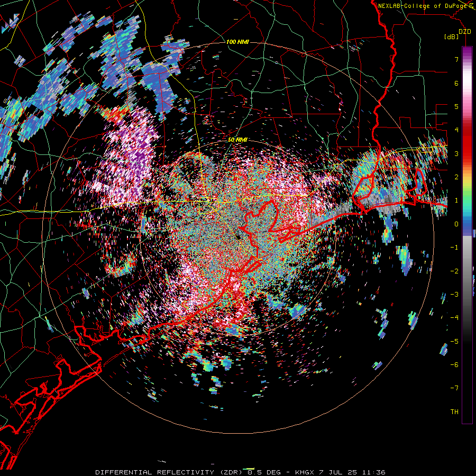476x476 pixels.
Task: Click the 100 NMI range ring label
Action: [x=237, y=42]
